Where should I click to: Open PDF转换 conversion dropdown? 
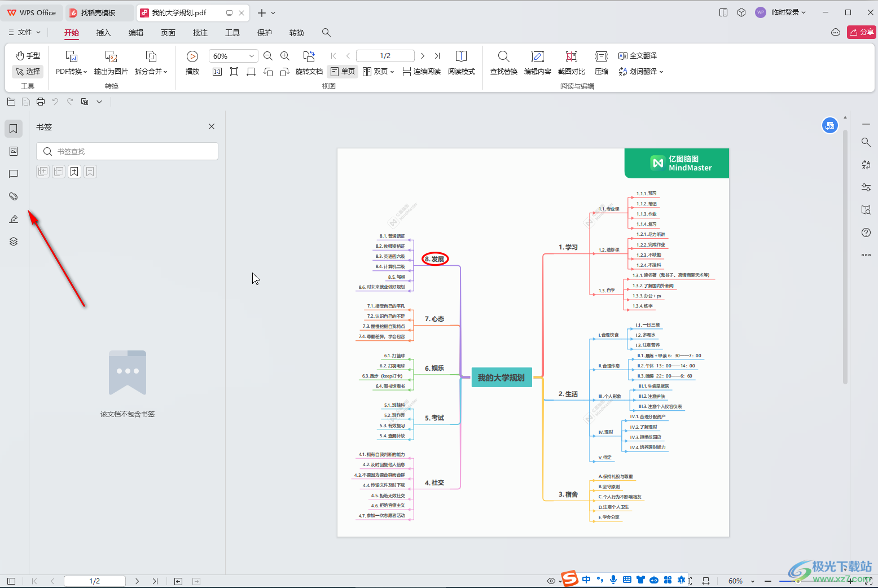71,63
